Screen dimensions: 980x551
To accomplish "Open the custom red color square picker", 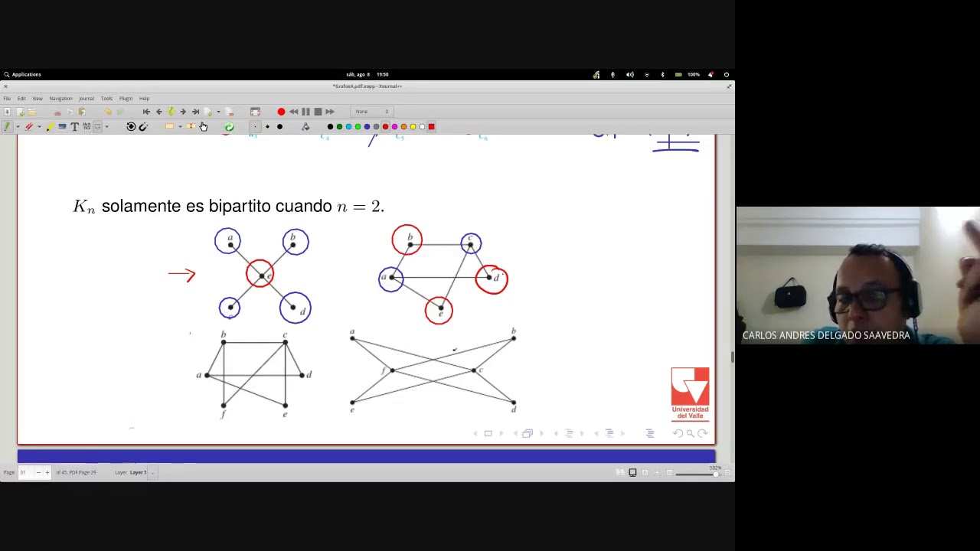I will (431, 126).
